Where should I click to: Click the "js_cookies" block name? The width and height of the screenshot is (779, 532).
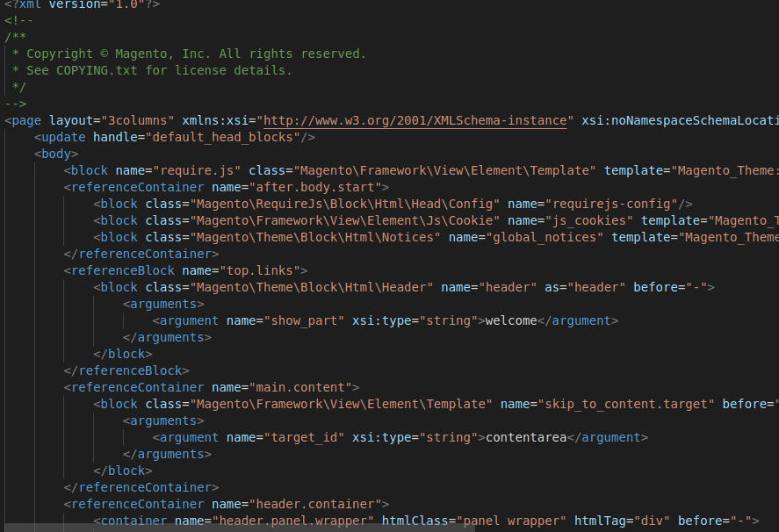591,220
